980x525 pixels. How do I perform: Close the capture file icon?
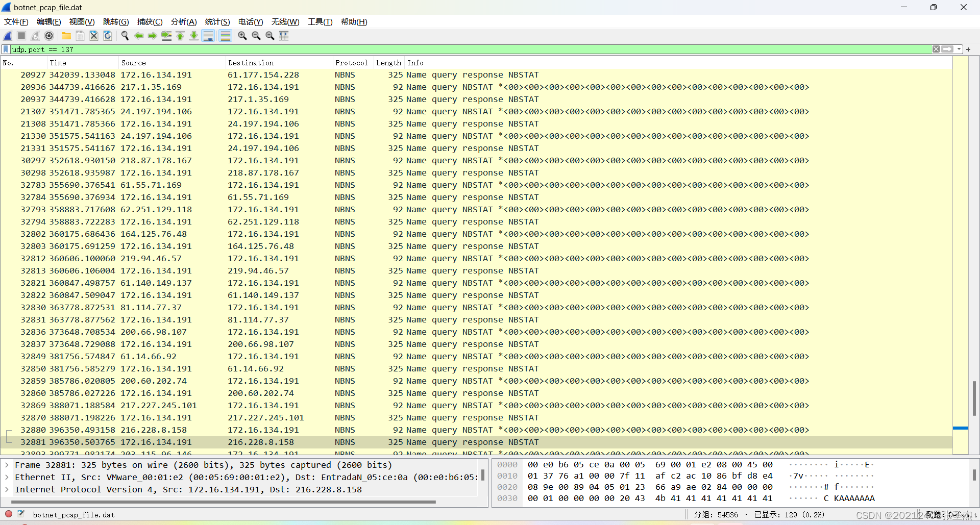pos(94,36)
